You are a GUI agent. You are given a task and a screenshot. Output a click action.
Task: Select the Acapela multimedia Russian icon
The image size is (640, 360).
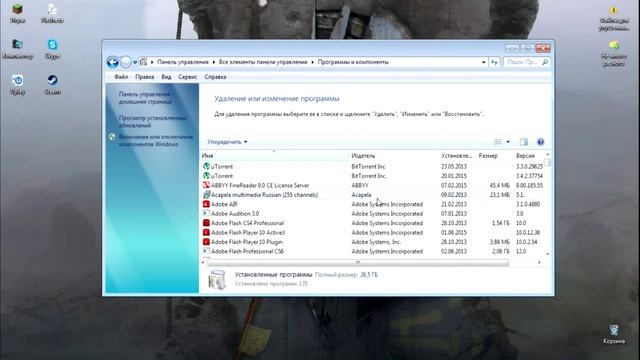[x=207, y=195]
